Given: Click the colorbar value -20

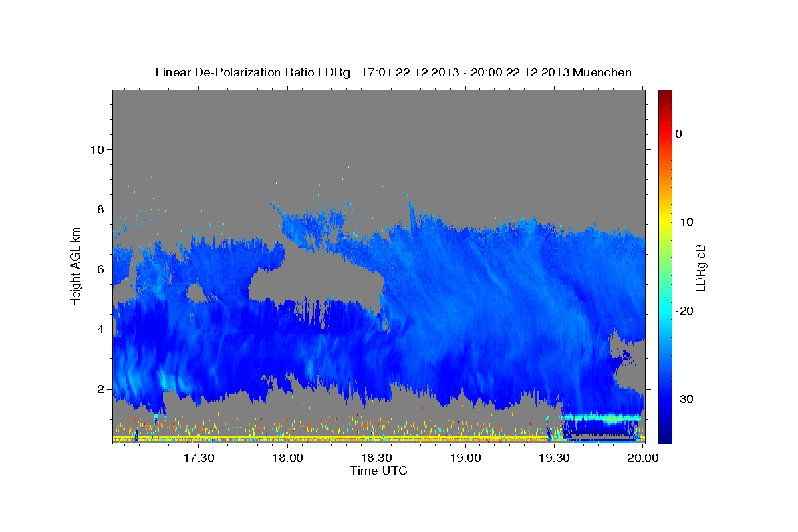Looking at the screenshot, I should click(685, 311).
